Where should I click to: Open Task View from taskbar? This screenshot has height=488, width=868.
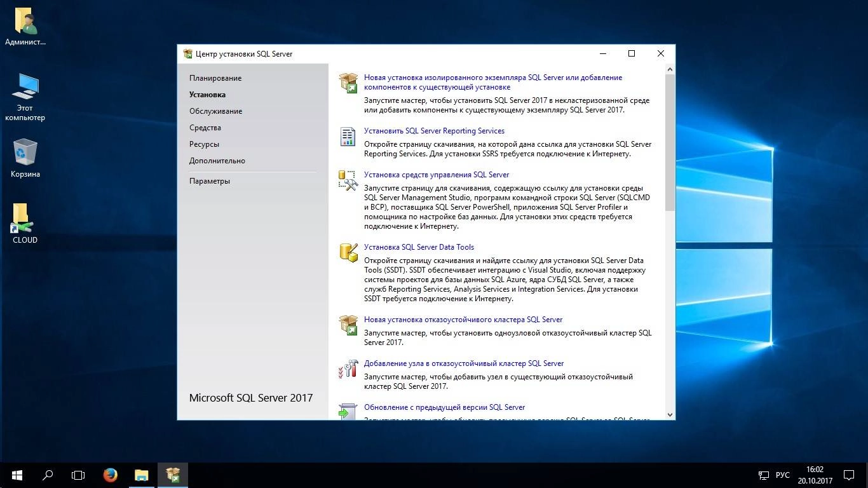(x=78, y=475)
